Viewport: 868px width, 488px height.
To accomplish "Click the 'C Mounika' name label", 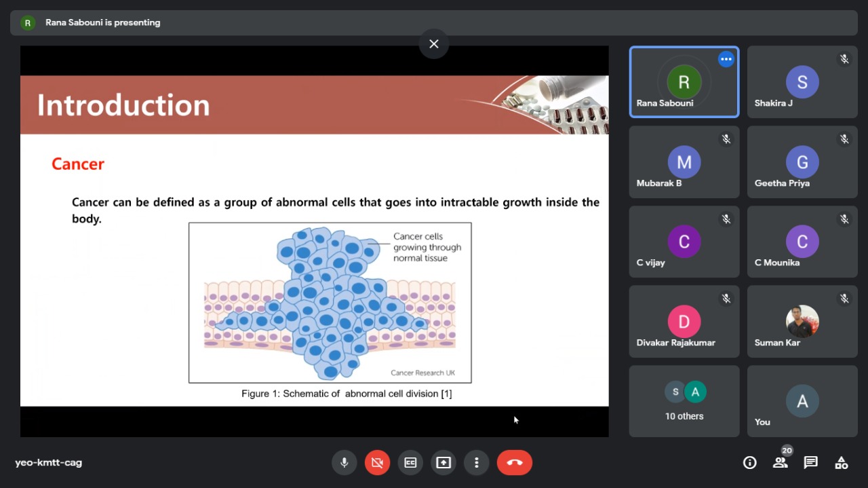I will pos(777,263).
